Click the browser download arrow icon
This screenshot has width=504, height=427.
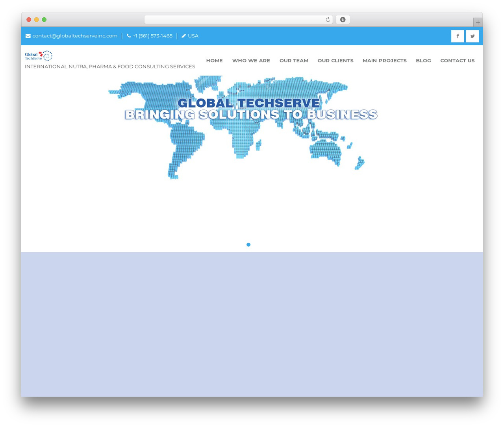343,20
